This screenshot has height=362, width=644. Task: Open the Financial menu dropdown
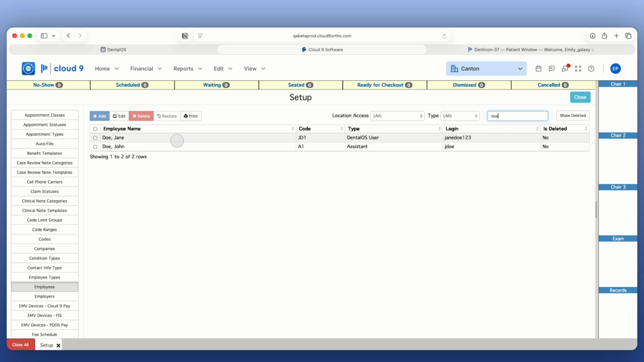coord(146,68)
